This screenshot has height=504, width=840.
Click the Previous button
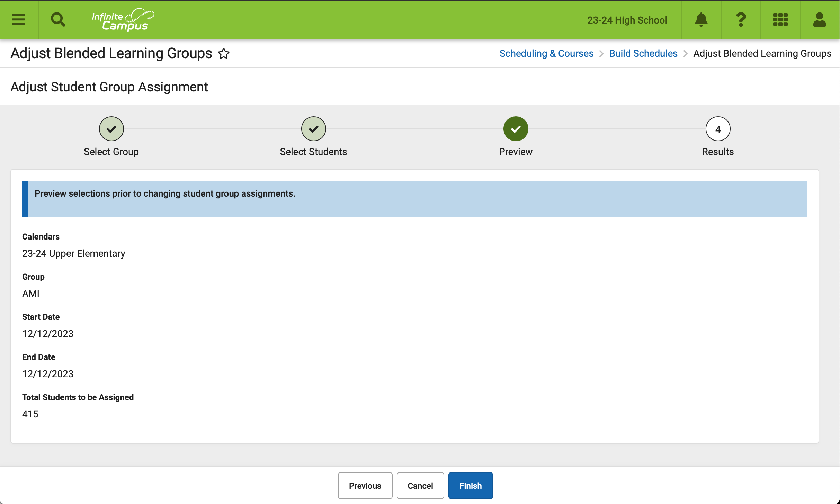click(365, 486)
